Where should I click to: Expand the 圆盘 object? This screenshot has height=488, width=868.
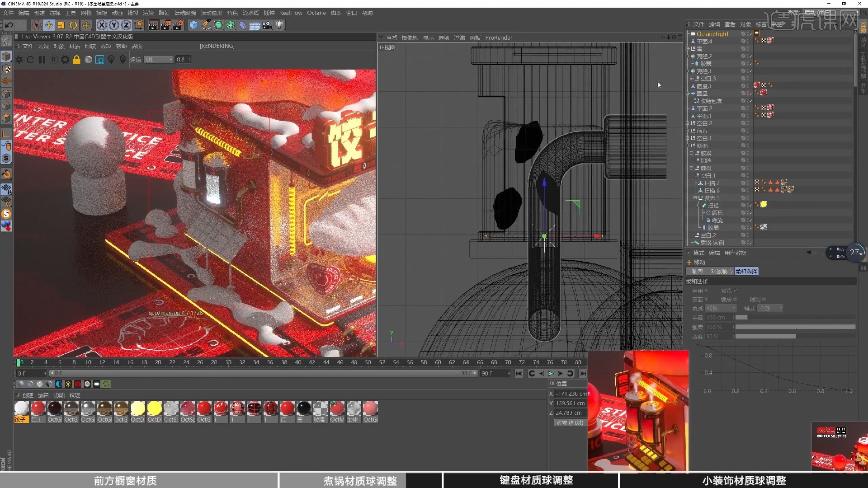point(688,94)
